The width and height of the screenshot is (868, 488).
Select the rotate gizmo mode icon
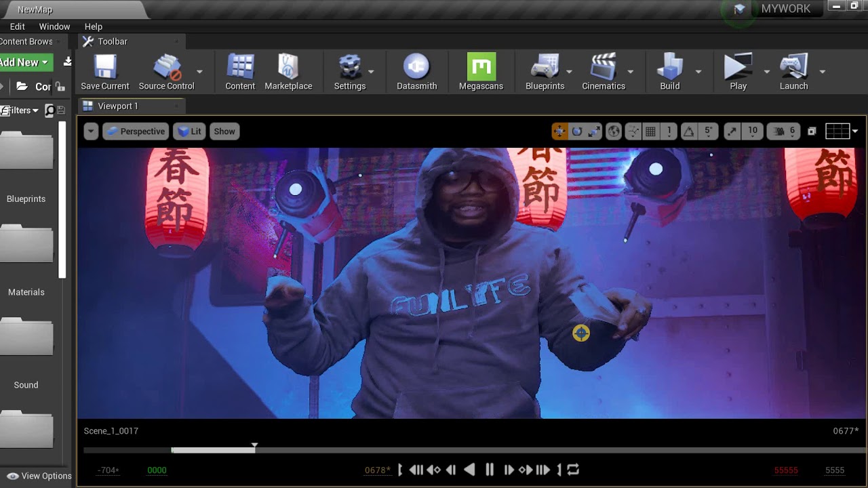click(577, 131)
